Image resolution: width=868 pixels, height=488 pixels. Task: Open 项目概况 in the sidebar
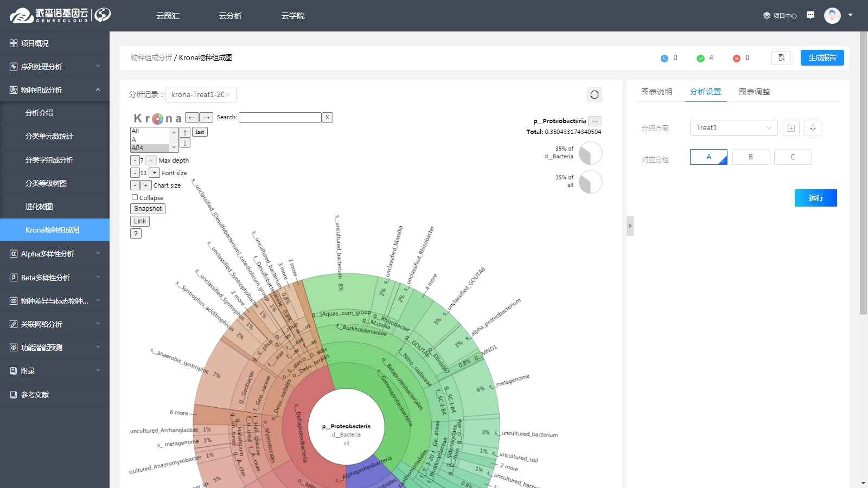pos(55,43)
